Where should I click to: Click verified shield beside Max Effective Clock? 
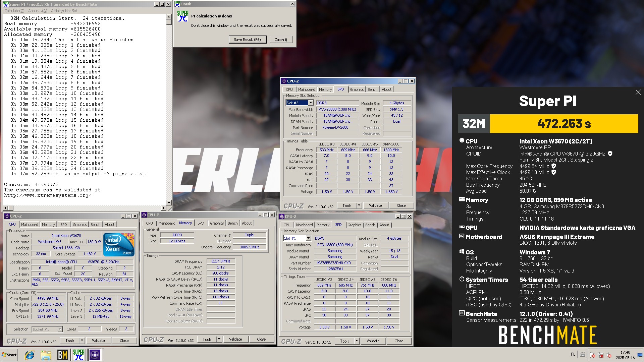[x=554, y=172]
